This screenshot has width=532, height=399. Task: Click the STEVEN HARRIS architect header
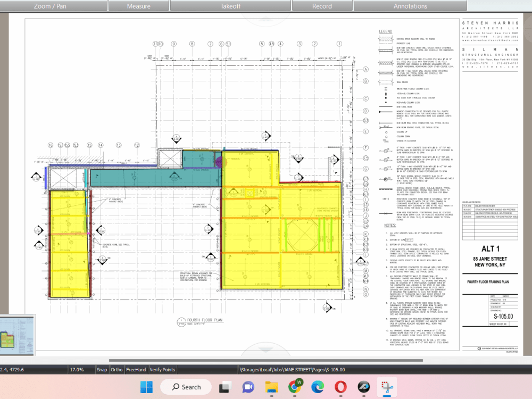pos(491,23)
